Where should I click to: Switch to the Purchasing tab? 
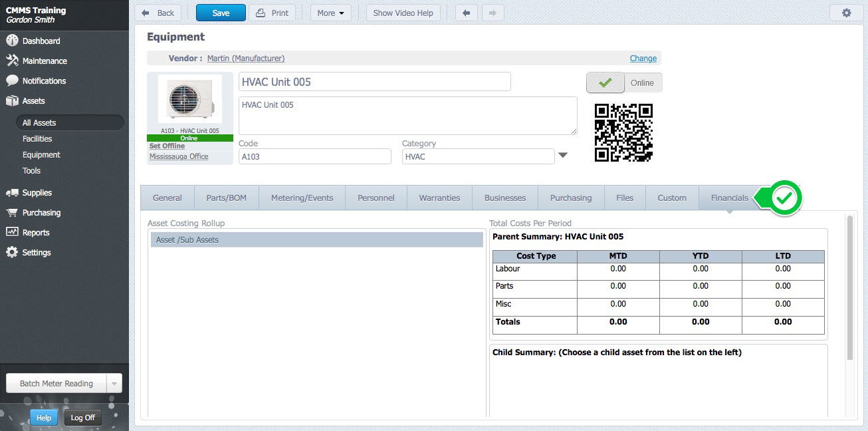[571, 198]
